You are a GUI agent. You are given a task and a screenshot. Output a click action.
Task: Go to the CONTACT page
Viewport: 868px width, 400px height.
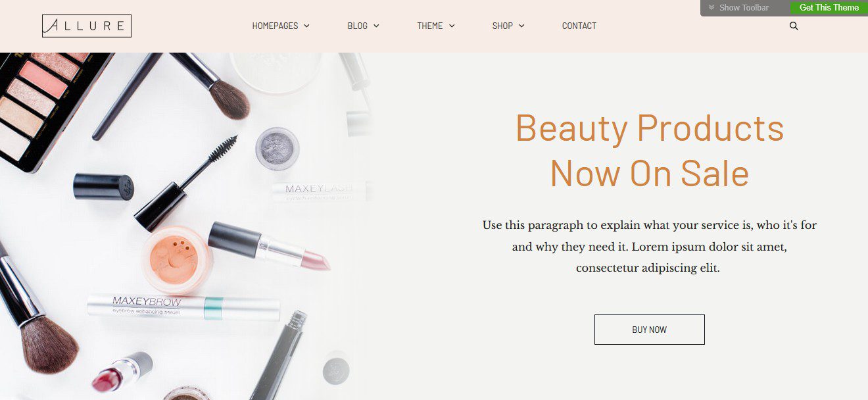coord(579,26)
